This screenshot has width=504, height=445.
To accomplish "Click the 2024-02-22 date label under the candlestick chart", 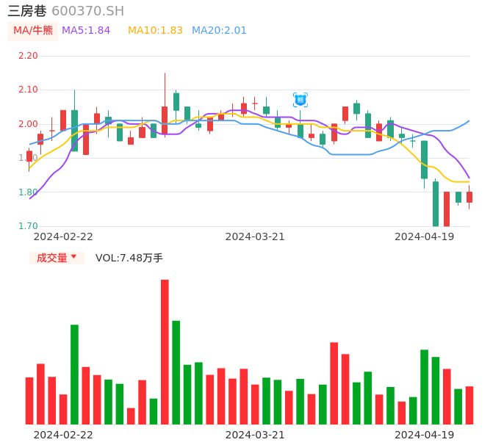I will [63, 236].
